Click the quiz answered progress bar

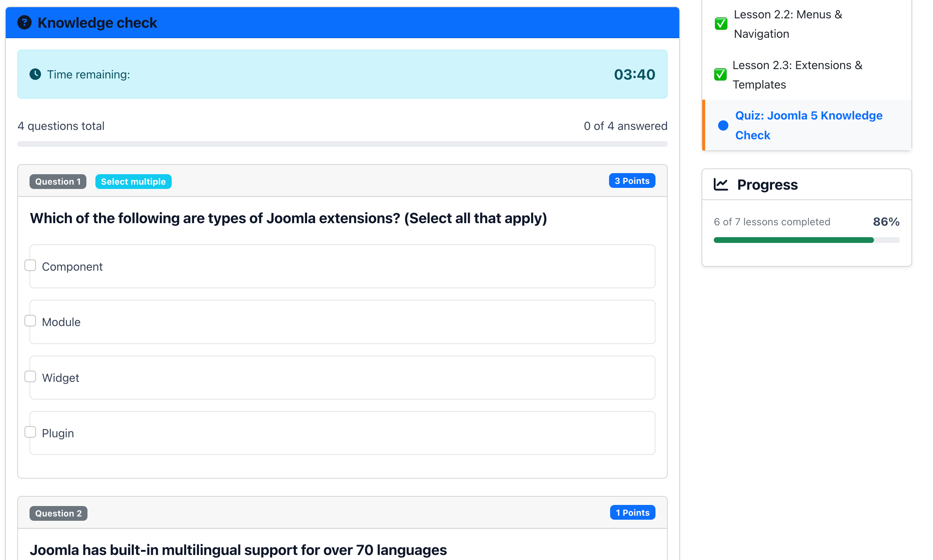[342, 144]
